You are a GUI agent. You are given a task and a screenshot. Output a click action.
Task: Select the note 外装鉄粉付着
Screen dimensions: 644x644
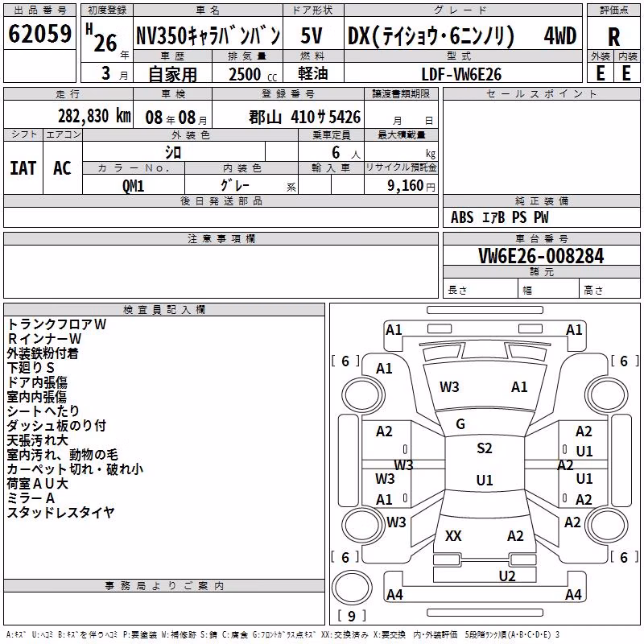point(43,353)
